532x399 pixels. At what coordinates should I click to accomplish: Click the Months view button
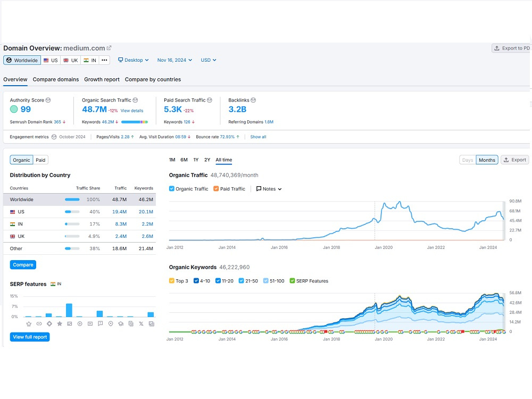tap(487, 160)
